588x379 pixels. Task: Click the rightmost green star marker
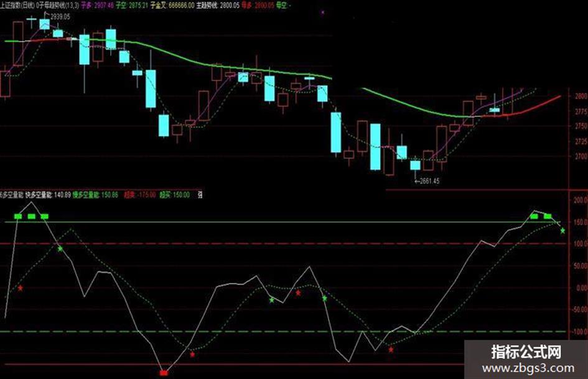point(562,231)
